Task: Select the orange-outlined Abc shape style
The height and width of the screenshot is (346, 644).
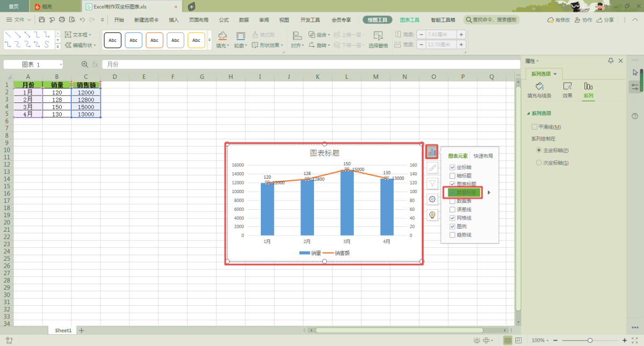Action: [x=155, y=40]
